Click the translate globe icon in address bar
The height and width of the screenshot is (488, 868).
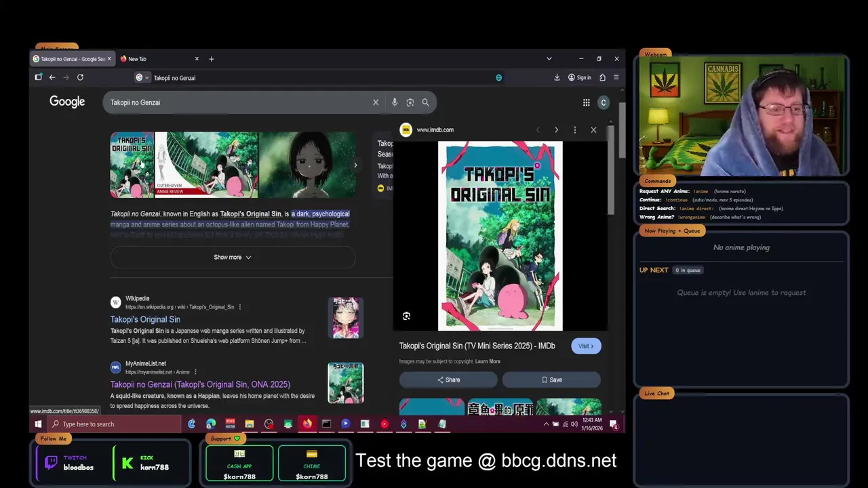pyautogui.click(x=498, y=77)
